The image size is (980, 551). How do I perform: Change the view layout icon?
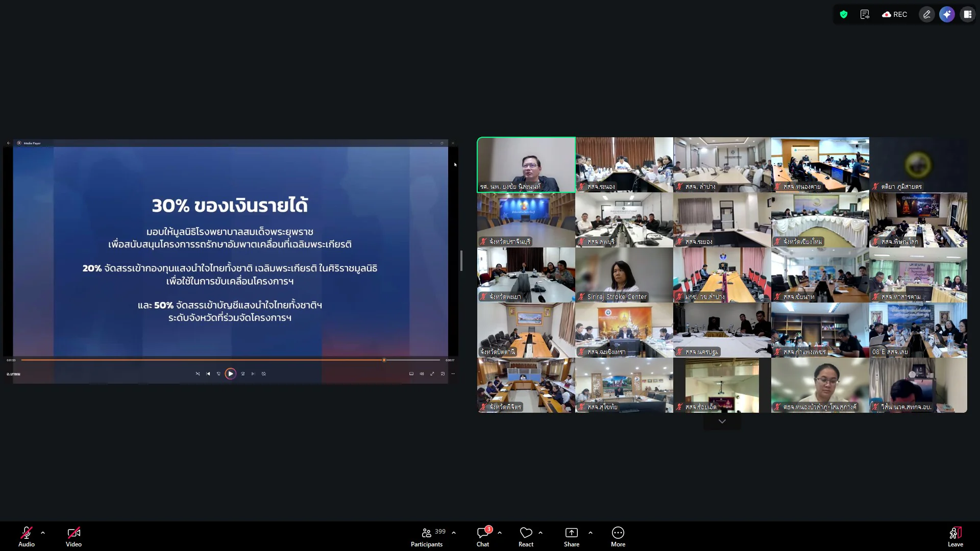(967, 14)
